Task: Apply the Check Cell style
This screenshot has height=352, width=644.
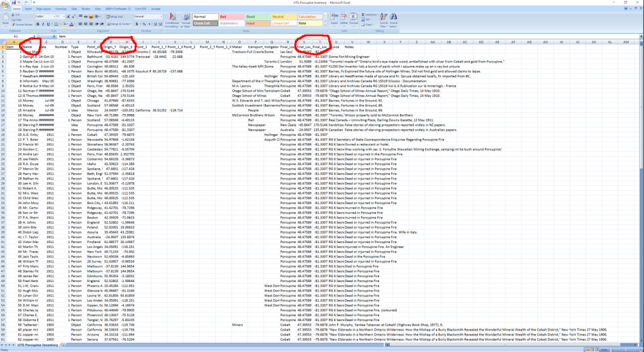Action: [x=206, y=23]
